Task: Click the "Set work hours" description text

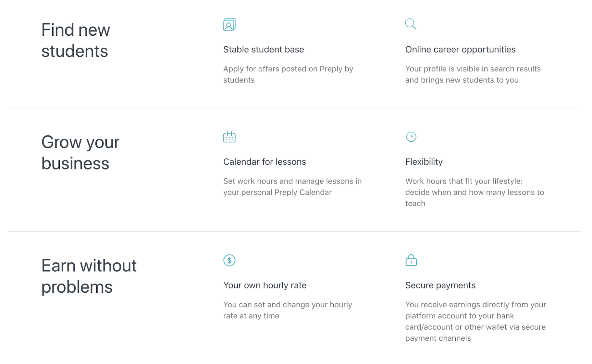Action: pyautogui.click(x=292, y=187)
